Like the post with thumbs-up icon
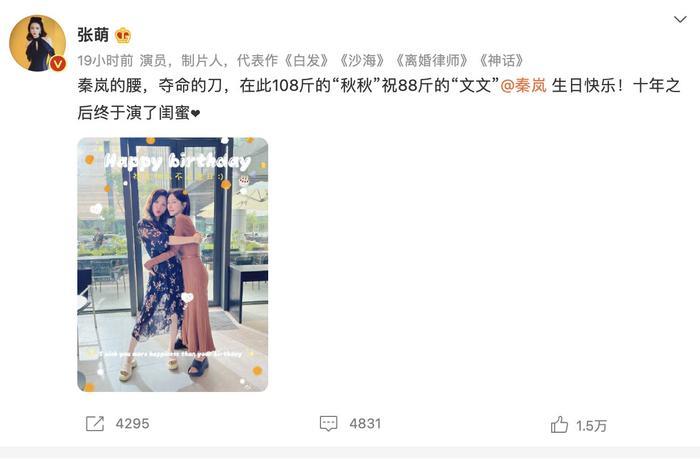This screenshot has height=459, width=700. pos(559,425)
